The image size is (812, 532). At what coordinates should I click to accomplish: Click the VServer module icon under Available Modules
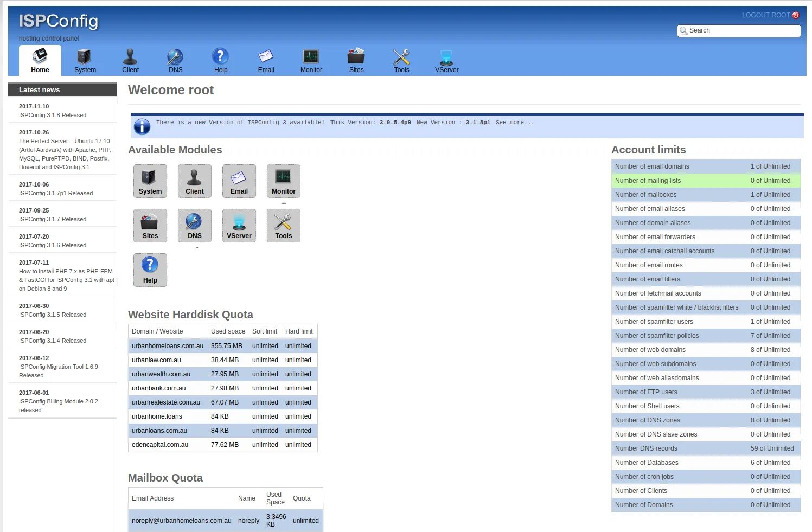click(239, 226)
